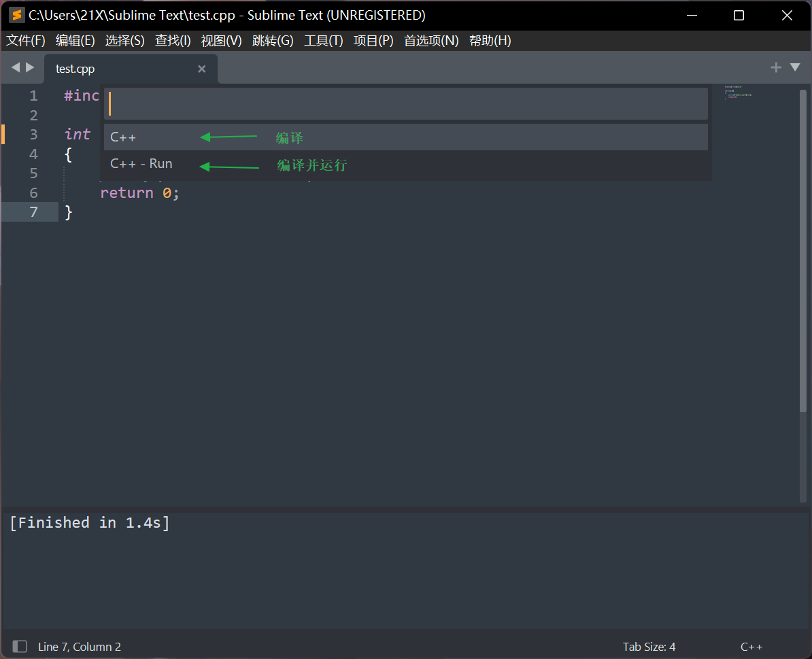Click the 'int' keyword on line 3
Image resolution: width=812 pixels, height=659 pixels.
click(x=77, y=135)
